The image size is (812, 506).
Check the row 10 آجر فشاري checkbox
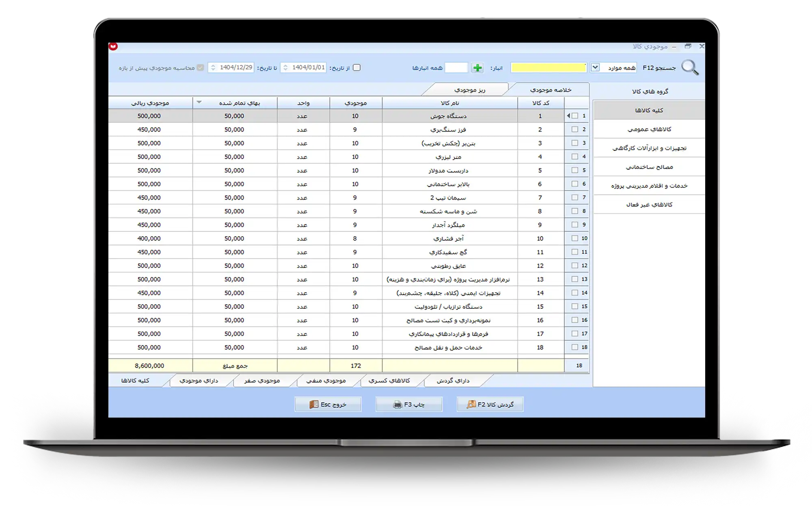574,238
